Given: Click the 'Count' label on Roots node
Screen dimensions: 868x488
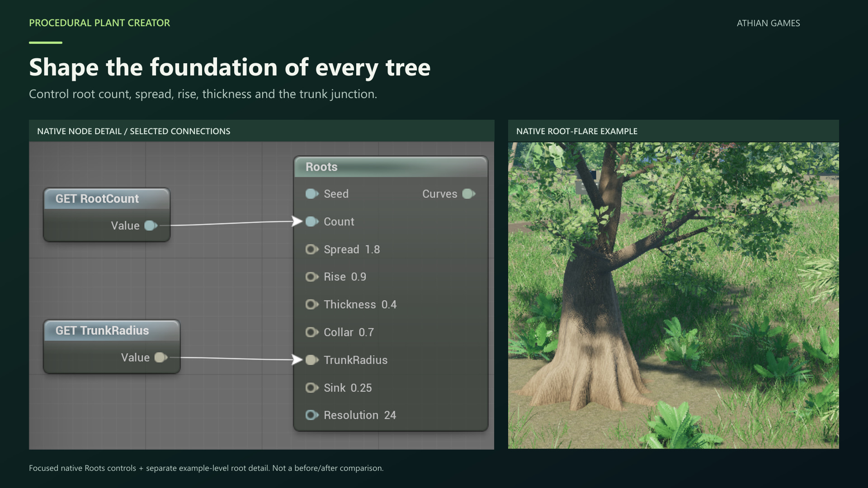Looking at the screenshot, I should [339, 221].
